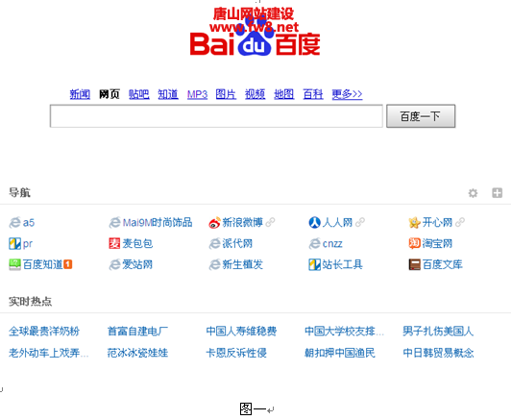Open the Taobao (淘宝网) orange icon
The width and height of the screenshot is (512, 420).
(x=414, y=243)
